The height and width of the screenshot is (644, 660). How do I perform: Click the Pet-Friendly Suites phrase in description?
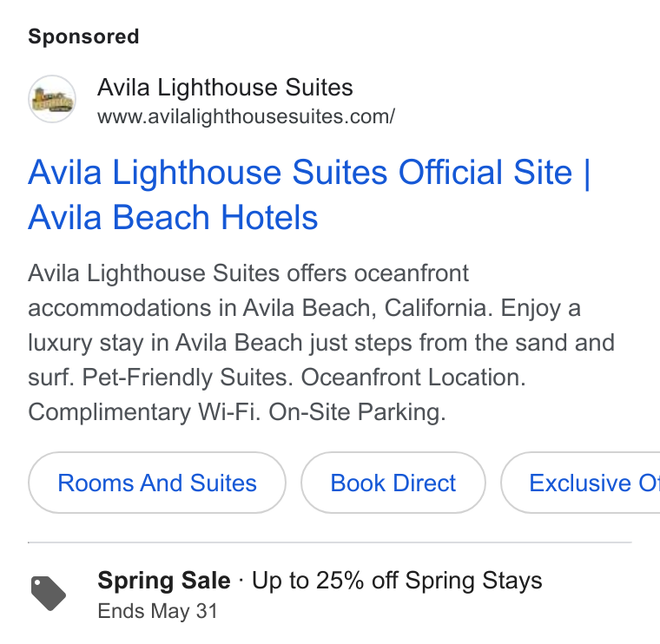click(188, 378)
